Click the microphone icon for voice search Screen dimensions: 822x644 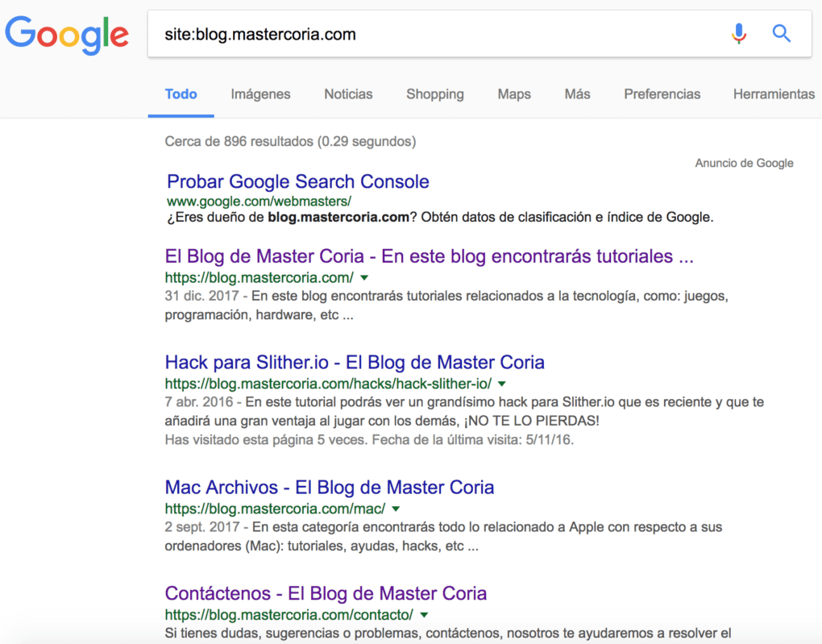pyautogui.click(x=738, y=34)
